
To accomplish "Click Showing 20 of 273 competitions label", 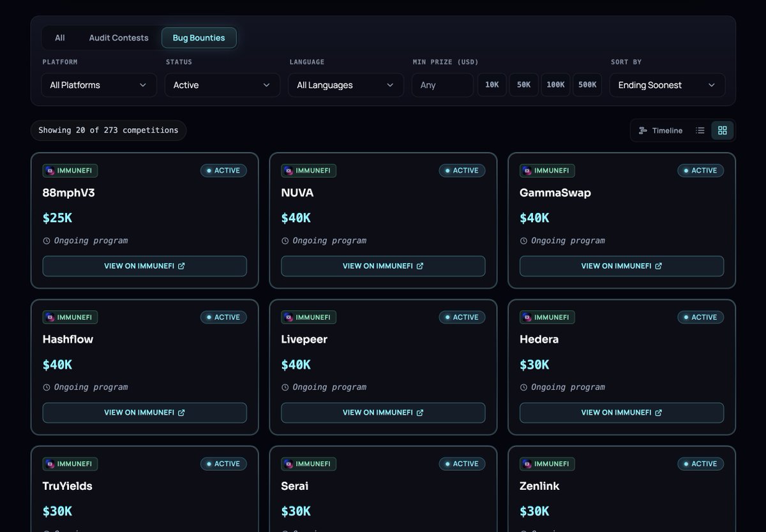I will (x=109, y=130).
